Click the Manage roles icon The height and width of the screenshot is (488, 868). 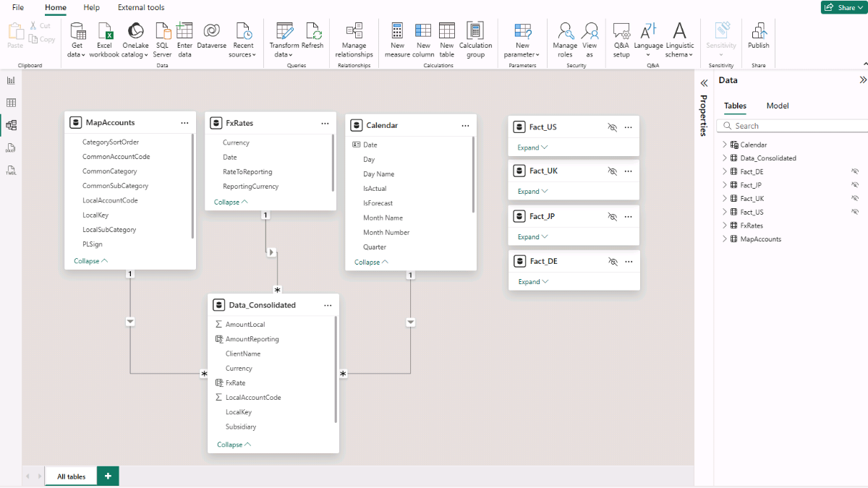pos(565,32)
